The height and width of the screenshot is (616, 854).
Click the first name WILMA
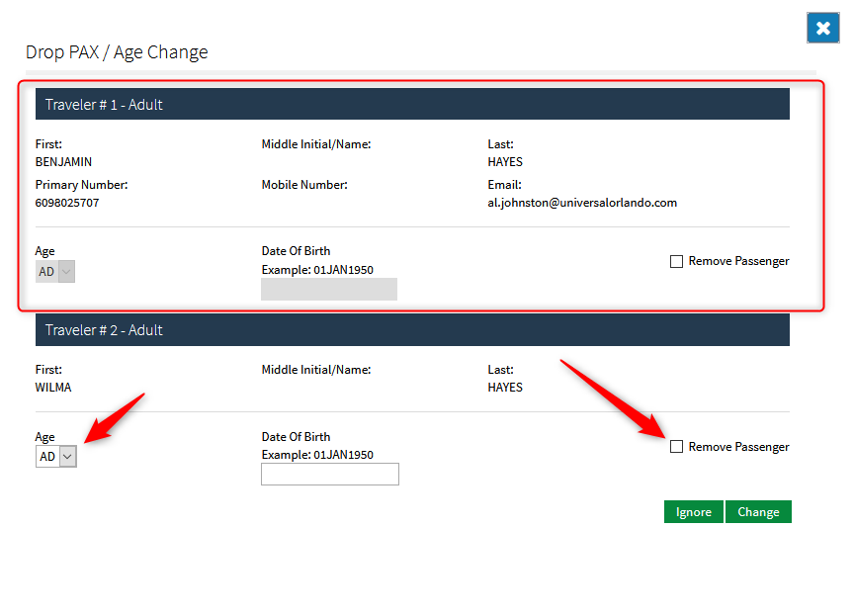click(x=52, y=388)
